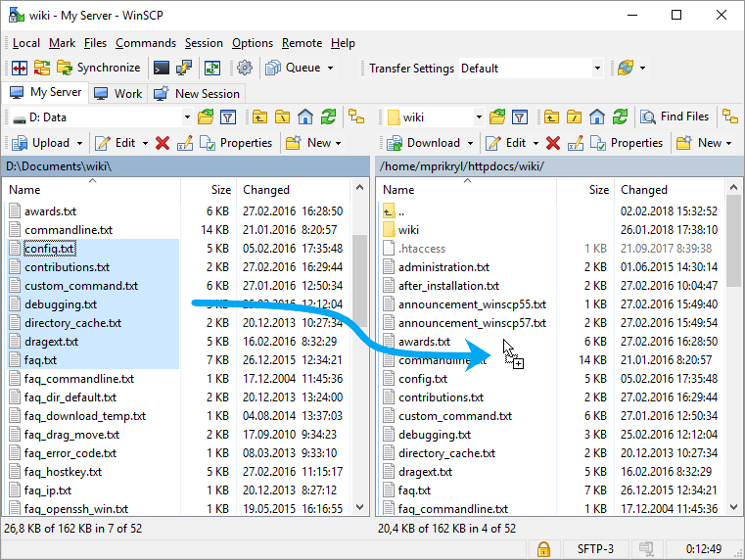
Task: Go to the remote home directory
Action: [596, 117]
